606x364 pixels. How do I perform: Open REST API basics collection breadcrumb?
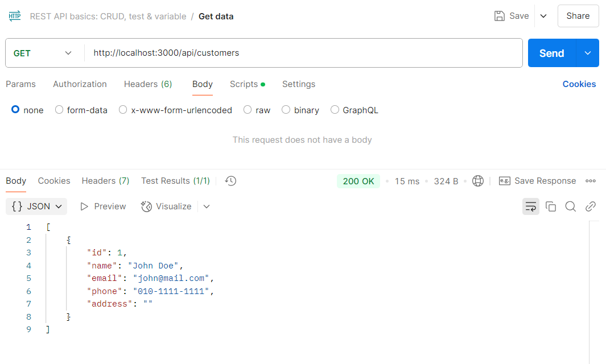coord(108,16)
